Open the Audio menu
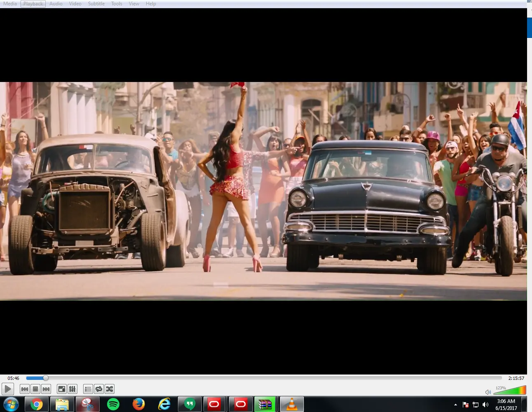The width and height of the screenshot is (532, 412). (x=56, y=4)
